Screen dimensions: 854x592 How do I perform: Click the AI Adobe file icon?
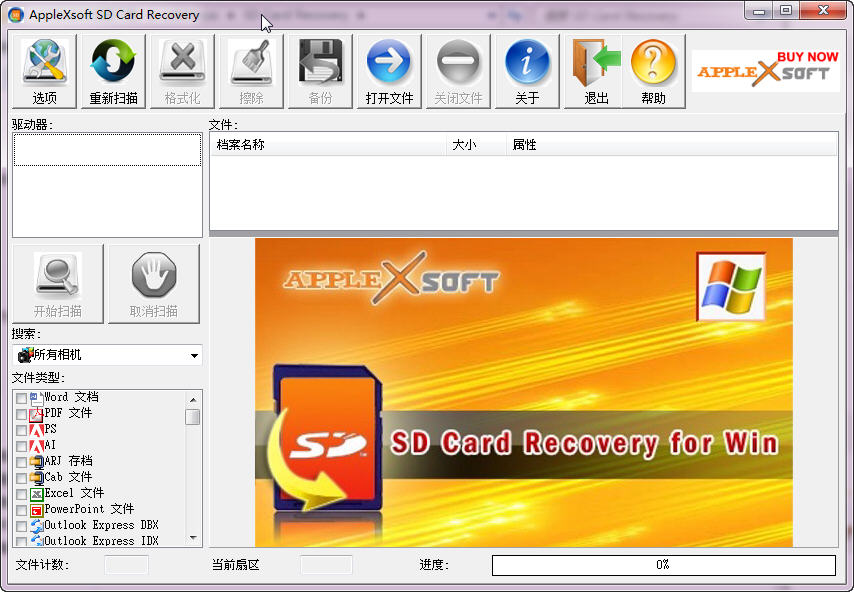click(36, 446)
